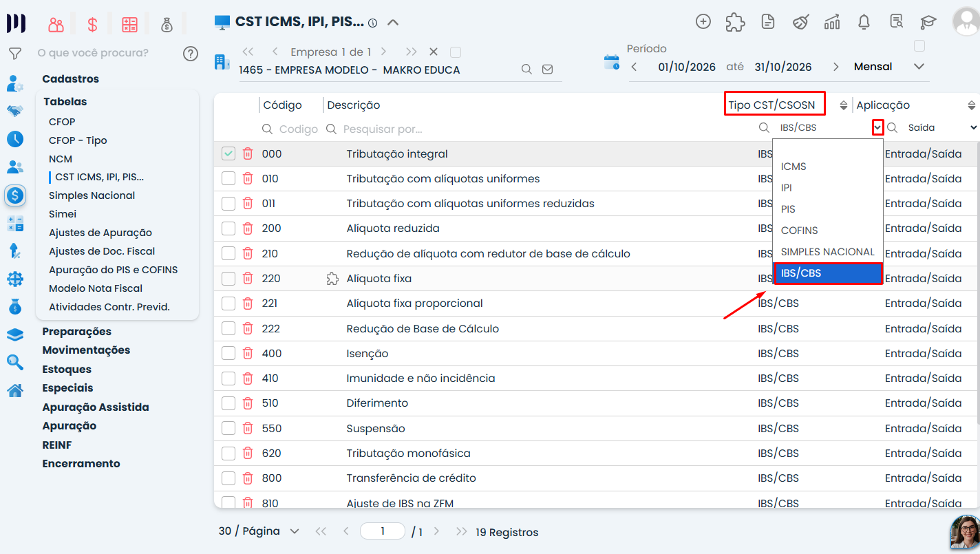The height and width of the screenshot is (554, 980).
Task: Go to next period with the right arrow
Action: 836,67
